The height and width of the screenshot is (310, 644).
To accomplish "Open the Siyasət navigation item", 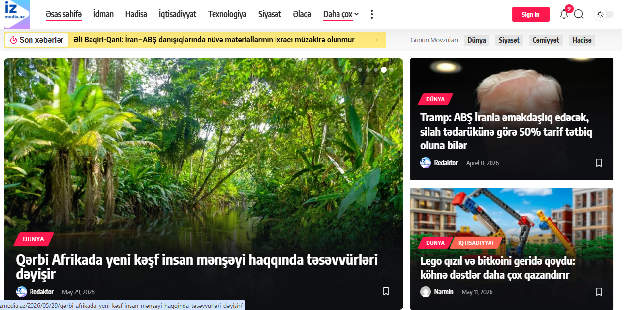I will point(270,14).
